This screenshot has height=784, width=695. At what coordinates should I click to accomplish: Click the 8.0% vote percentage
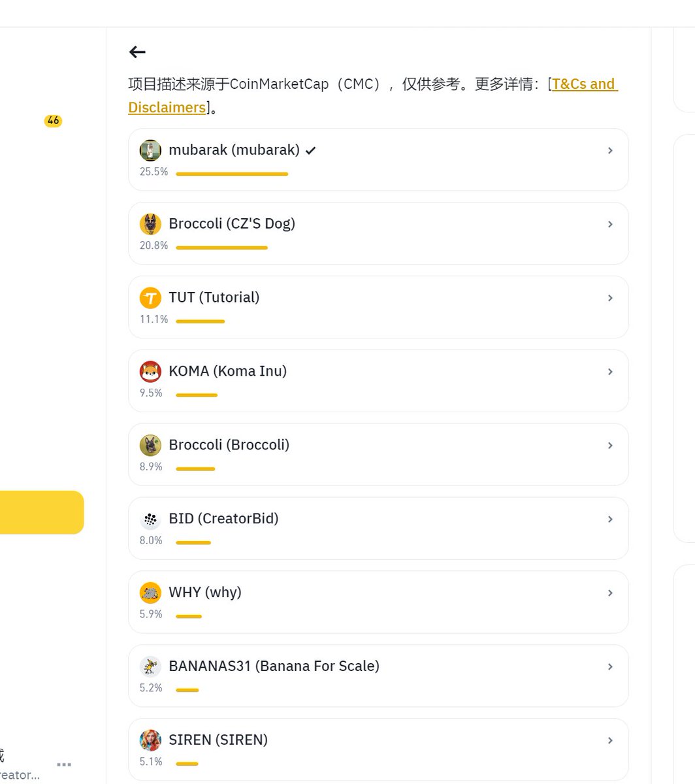[x=151, y=541]
